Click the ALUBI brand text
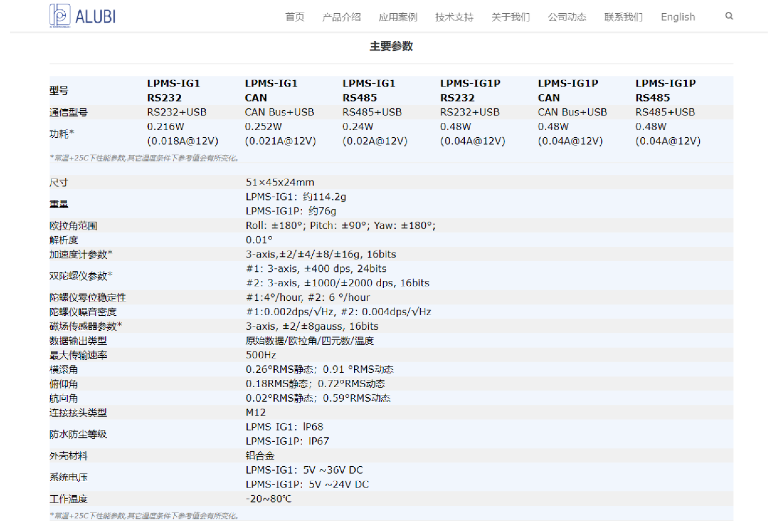This screenshot has width=777, height=532. 95,17
